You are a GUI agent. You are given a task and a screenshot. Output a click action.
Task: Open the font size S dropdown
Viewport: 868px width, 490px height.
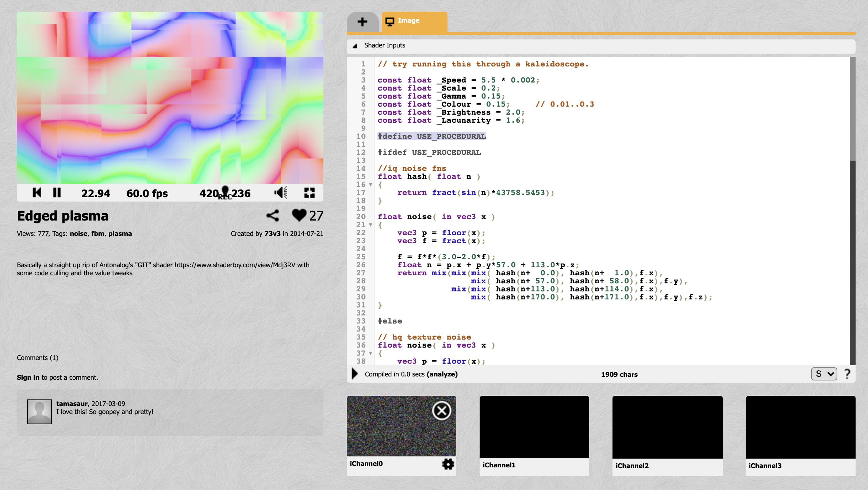(824, 374)
